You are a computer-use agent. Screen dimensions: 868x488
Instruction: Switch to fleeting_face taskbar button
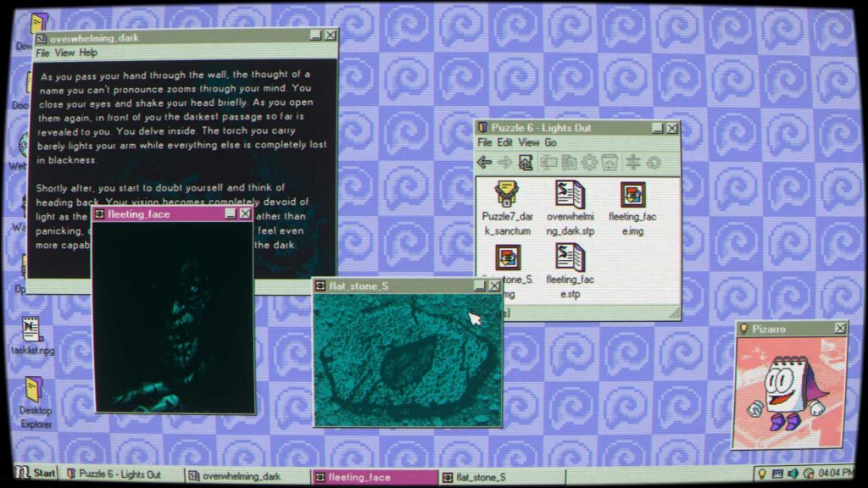[374, 476]
